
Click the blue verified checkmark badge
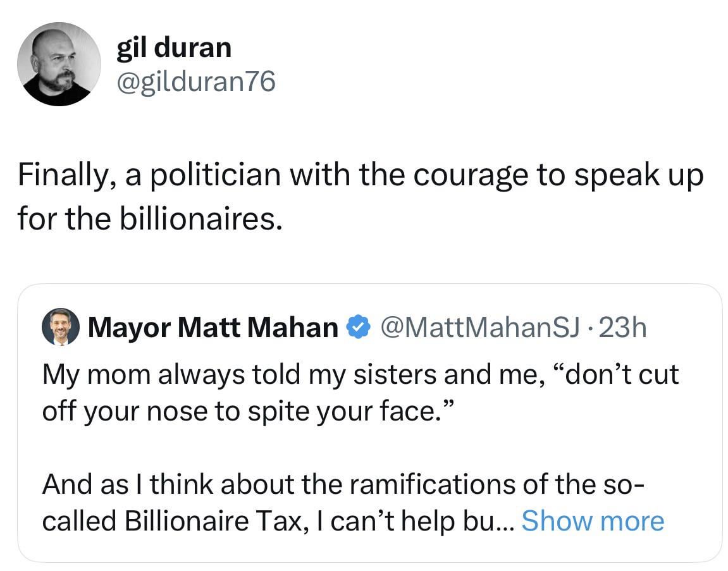click(357, 328)
